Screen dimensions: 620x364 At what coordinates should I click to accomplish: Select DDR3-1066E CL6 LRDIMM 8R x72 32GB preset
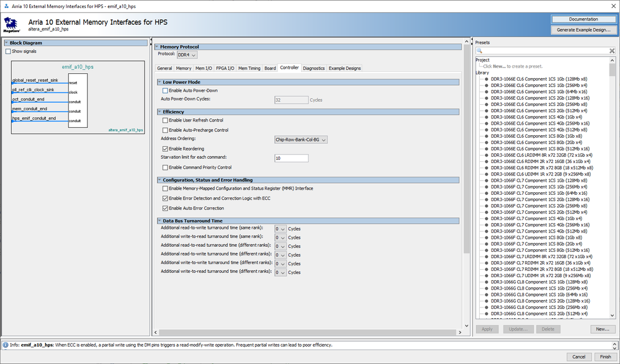541,155
